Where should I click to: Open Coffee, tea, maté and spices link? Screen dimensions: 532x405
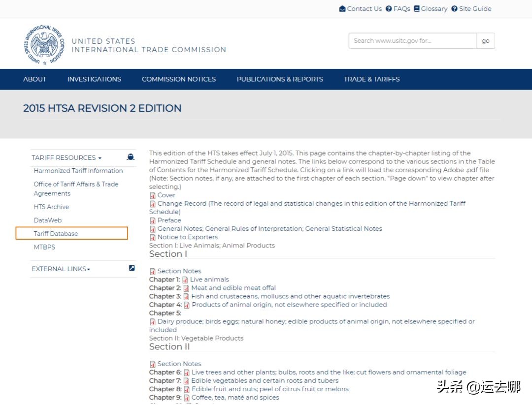pyautogui.click(x=235, y=398)
